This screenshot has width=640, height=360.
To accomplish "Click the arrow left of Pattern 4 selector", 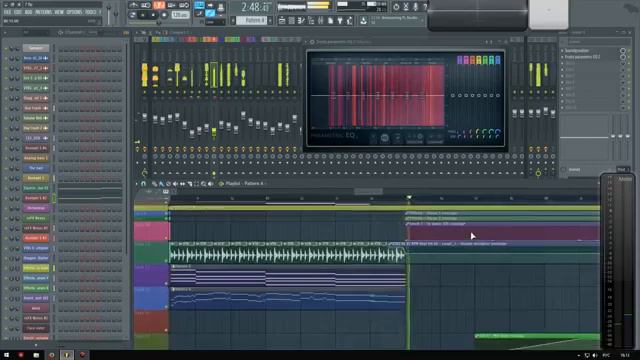I will (x=233, y=20).
